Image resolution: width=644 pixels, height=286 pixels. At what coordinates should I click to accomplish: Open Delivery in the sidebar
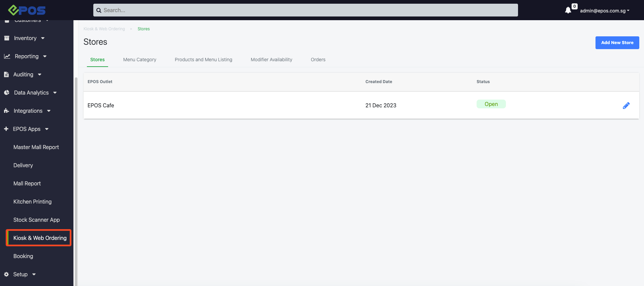tap(23, 165)
